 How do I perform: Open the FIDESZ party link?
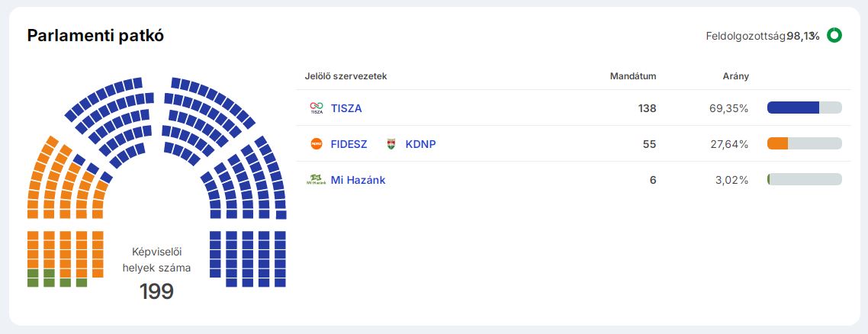[x=349, y=144]
